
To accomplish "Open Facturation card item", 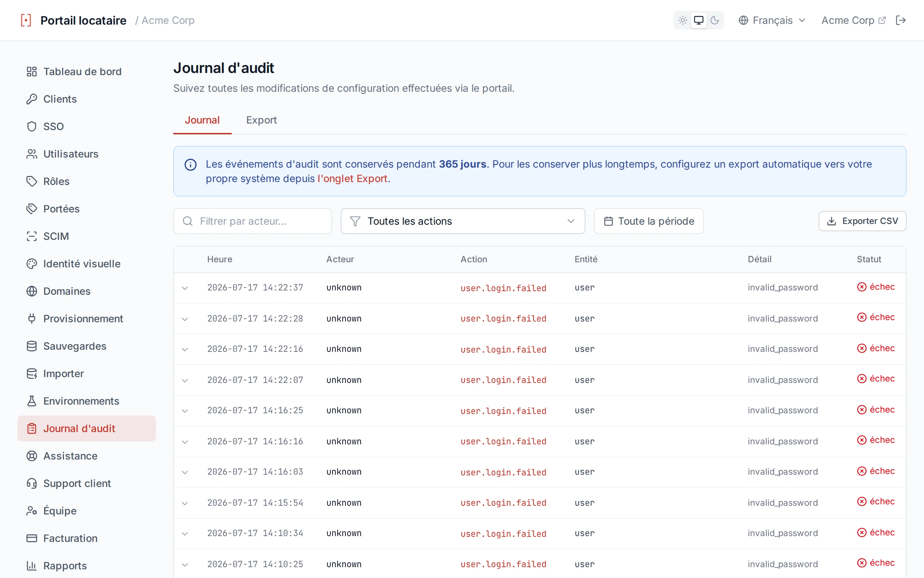I will [x=87, y=538].
